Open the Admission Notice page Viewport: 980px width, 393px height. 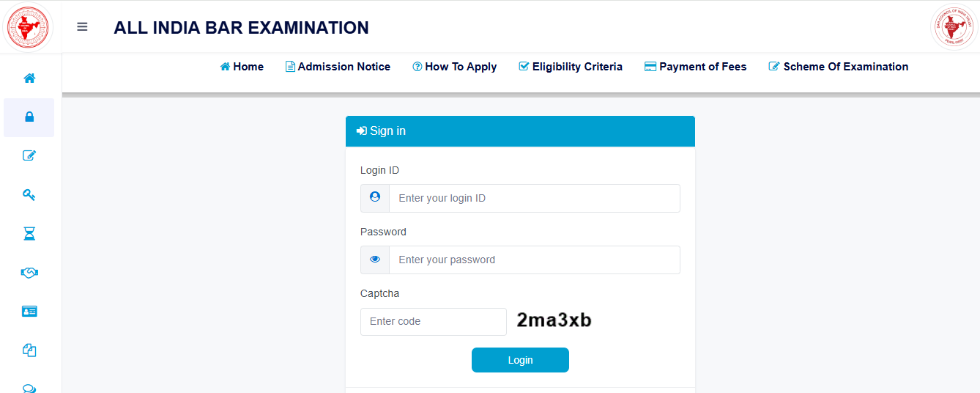[x=338, y=67]
